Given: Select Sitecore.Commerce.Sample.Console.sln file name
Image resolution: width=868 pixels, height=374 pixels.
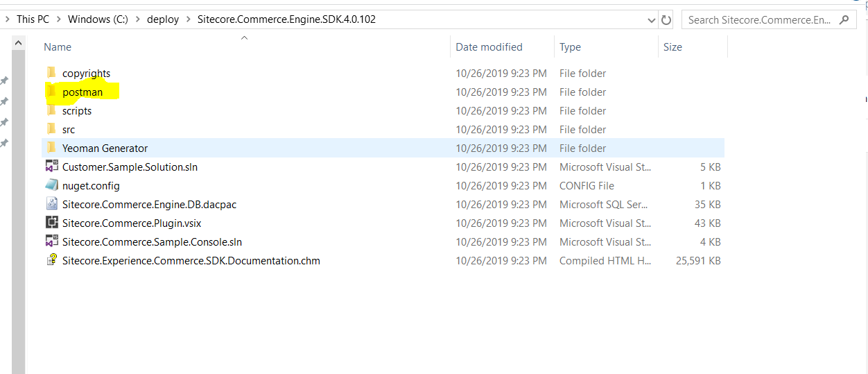Looking at the screenshot, I should click(x=152, y=241).
